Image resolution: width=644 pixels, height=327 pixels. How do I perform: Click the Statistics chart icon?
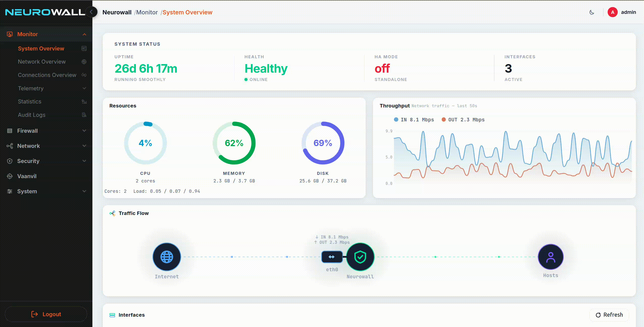(x=84, y=101)
